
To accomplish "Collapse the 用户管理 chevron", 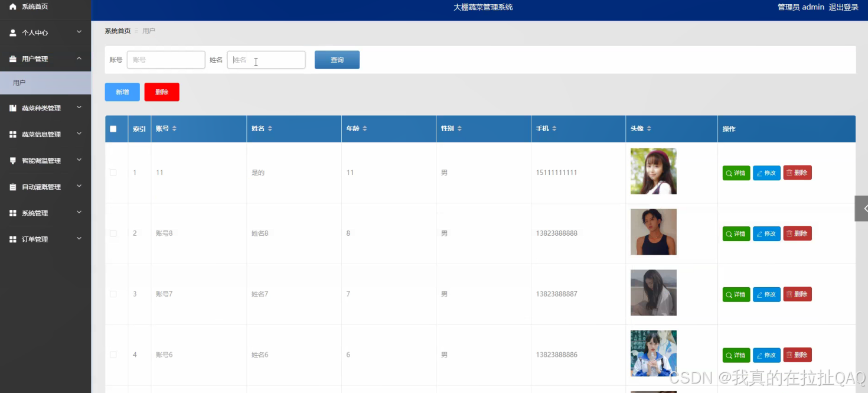I will pyautogui.click(x=79, y=58).
